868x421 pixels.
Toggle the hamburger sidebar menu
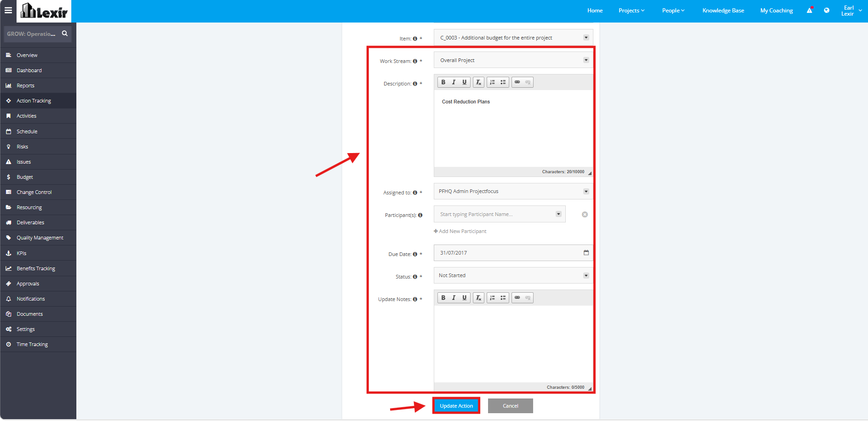coord(8,10)
